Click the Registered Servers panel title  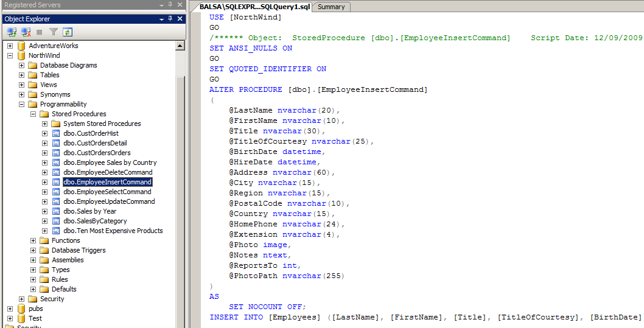click(x=32, y=5)
